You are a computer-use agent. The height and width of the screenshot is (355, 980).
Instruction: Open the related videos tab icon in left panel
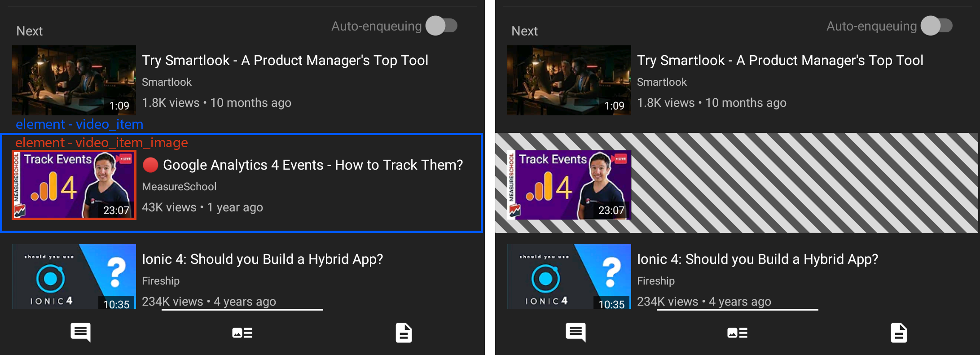(x=242, y=333)
